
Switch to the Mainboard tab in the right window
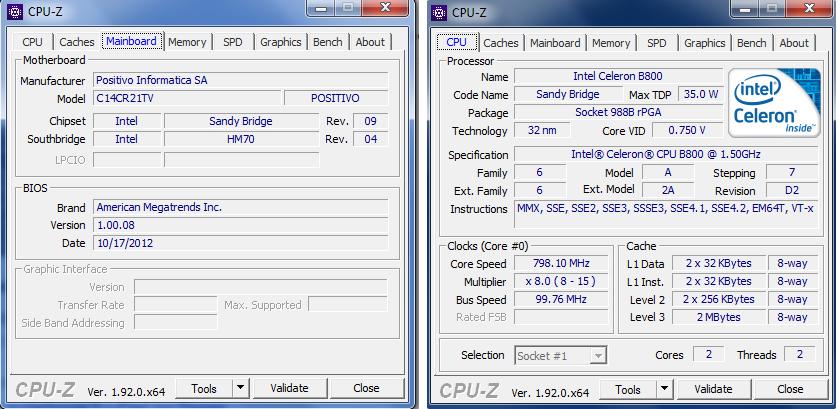(555, 43)
